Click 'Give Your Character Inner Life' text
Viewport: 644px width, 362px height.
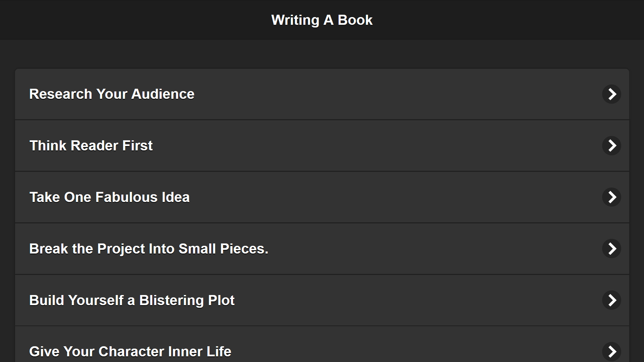(x=130, y=352)
